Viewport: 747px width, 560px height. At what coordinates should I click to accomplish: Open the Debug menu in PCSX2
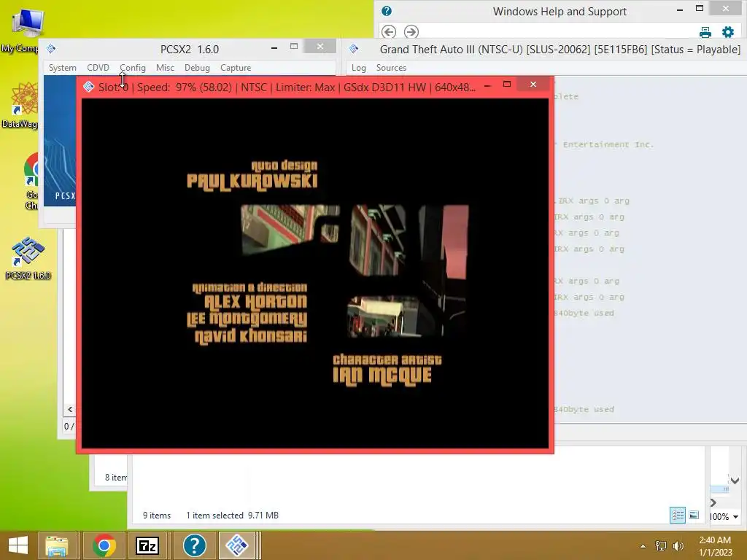coord(197,68)
